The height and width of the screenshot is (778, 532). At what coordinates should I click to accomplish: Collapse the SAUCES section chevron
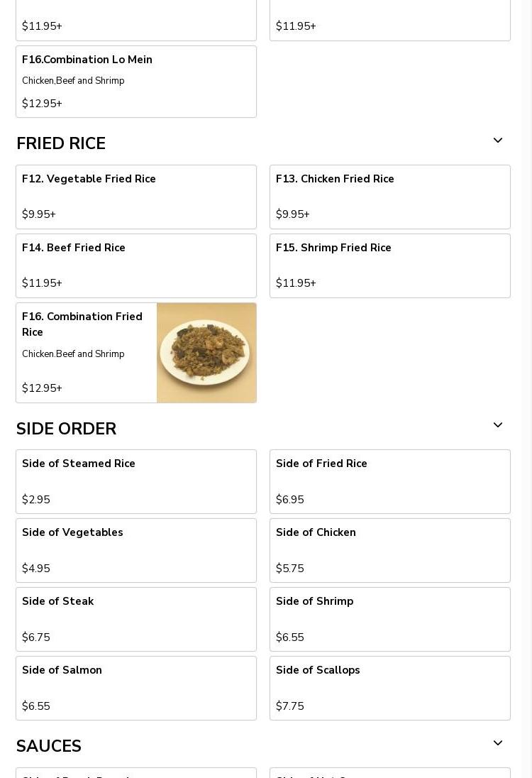498,743
